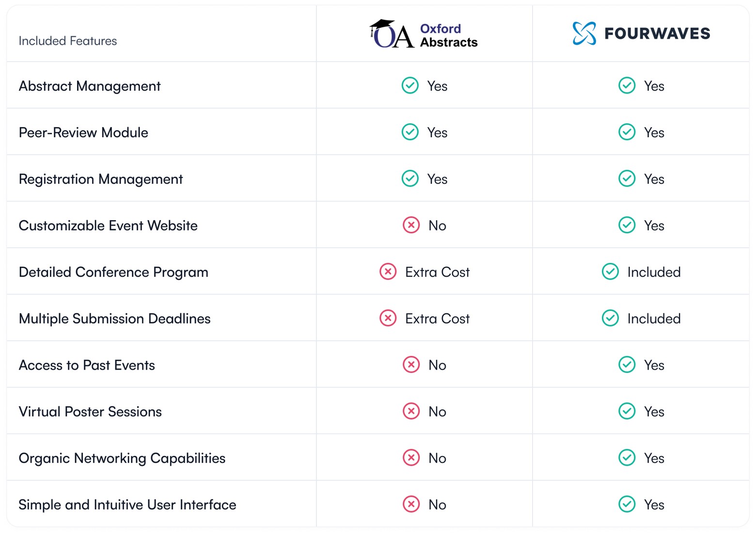Click the Oxford Abstracts logo
The image size is (756, 535).
point(424,34)
